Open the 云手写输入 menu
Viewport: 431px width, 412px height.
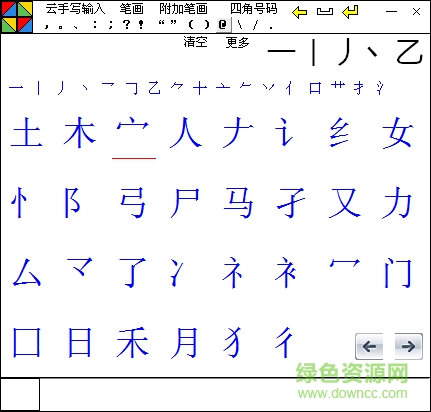tap(75, 9)
